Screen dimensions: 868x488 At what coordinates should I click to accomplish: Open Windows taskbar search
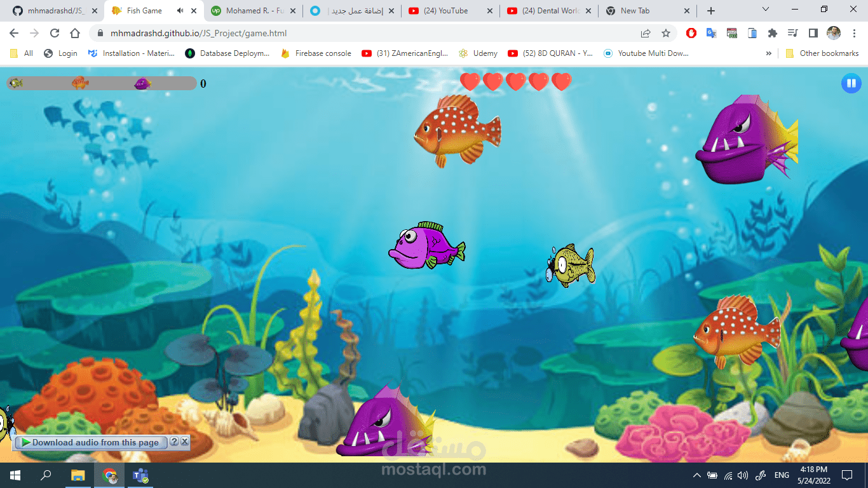tap(46, 475)
